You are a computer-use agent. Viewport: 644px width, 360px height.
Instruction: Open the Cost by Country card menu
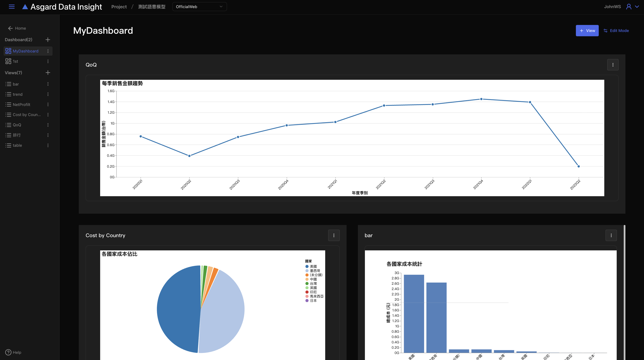click(334, 235)
